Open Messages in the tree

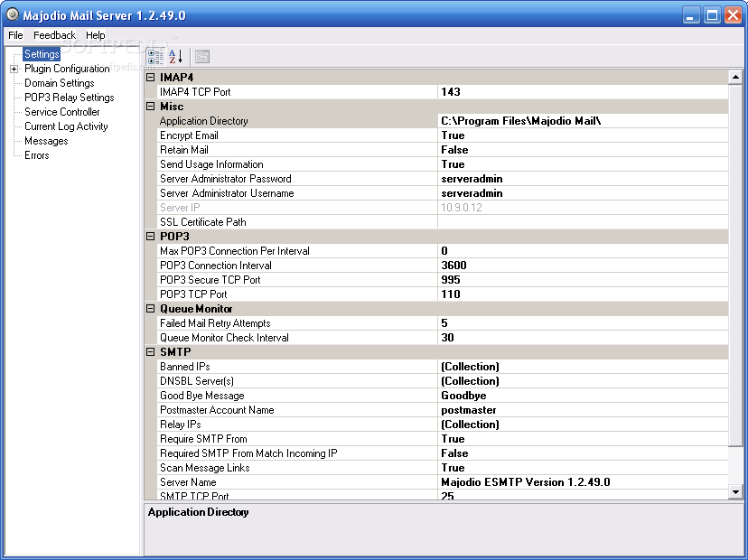pos(46,141)
